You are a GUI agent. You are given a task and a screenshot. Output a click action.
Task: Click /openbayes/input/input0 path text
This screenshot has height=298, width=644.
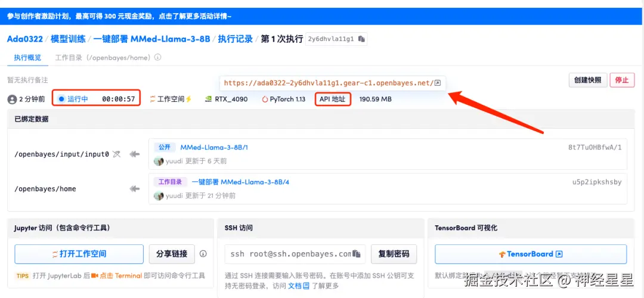[61, 154]
